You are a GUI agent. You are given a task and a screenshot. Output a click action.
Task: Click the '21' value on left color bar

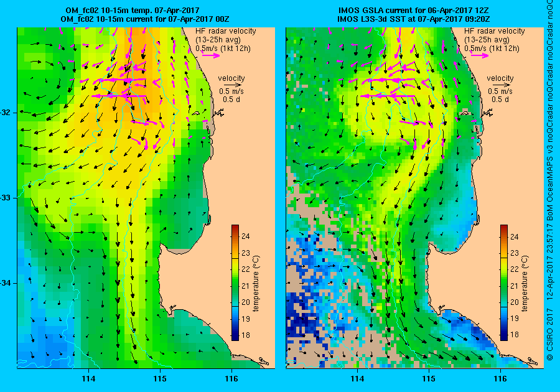point(246,286)
